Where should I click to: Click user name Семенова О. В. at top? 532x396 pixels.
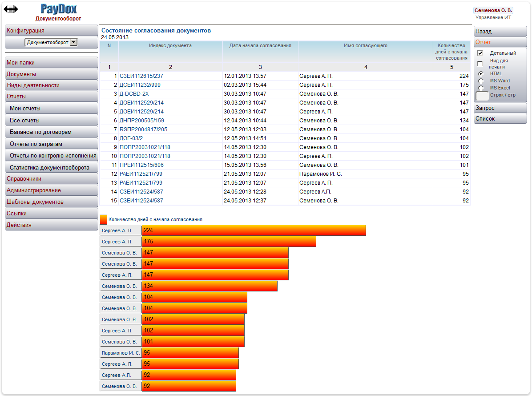pyautogui.click(x=493, y=10)
